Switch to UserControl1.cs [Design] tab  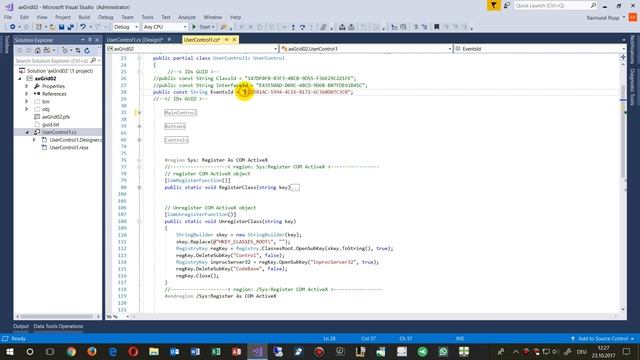[x=135, y=40]
